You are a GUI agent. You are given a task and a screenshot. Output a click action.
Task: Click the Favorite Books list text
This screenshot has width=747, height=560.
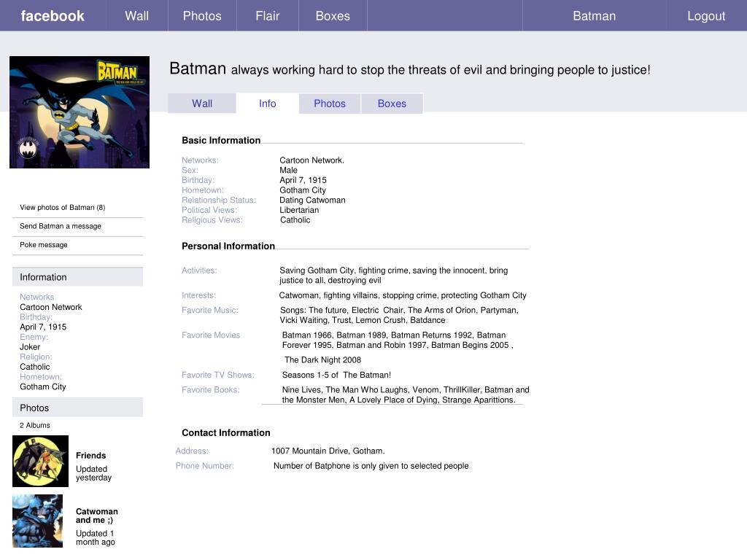[406, 394]
